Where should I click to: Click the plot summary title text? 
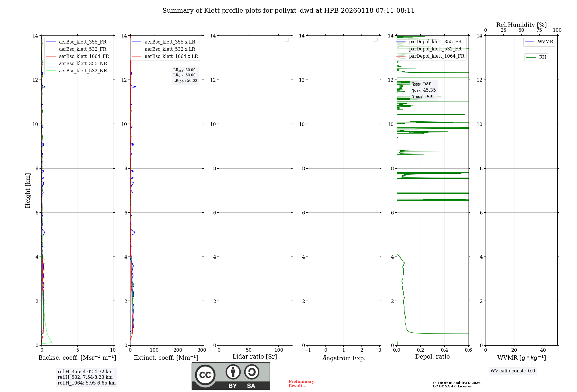[288, 11]
